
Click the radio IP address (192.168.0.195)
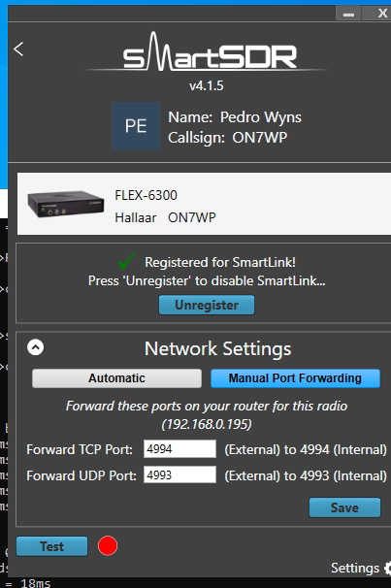[x=207, y=424]
